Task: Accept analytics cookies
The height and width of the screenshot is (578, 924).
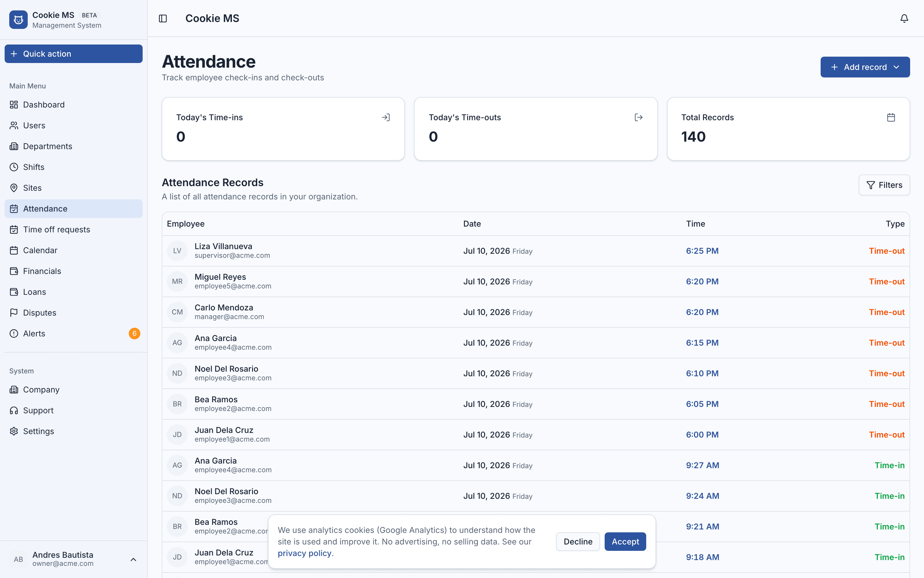Action: (625, 541)
